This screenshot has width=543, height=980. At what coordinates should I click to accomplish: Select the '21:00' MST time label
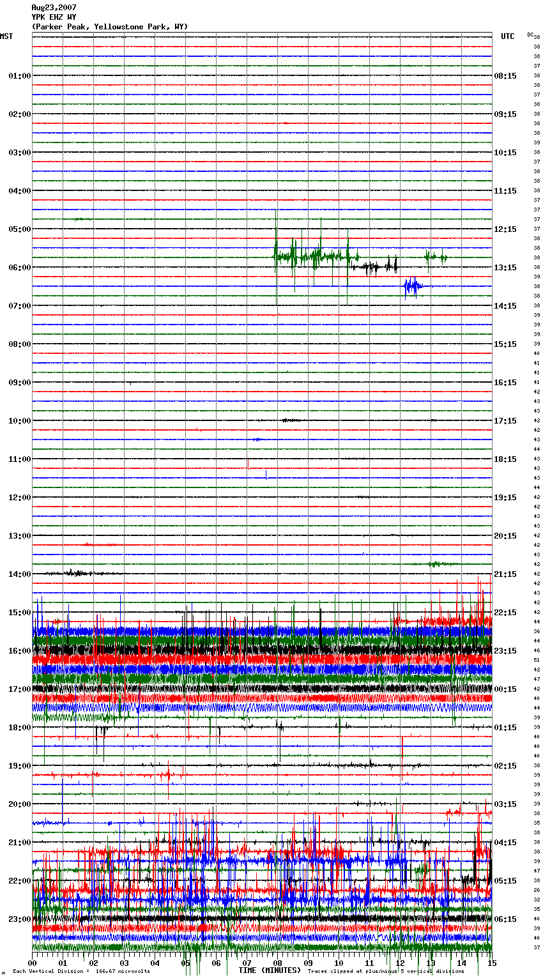click(20, 843)
